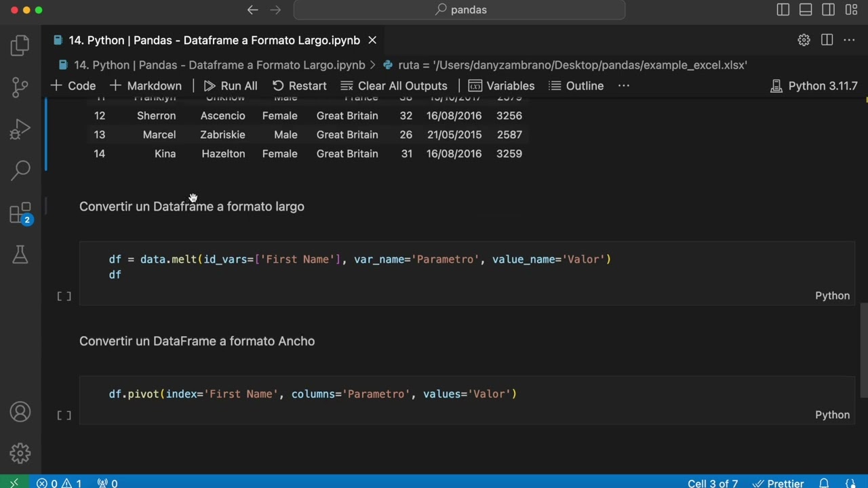Open the Source Control view
This screenshot has height=488, width=868.
pyautogui.click(x=20, y=87)
